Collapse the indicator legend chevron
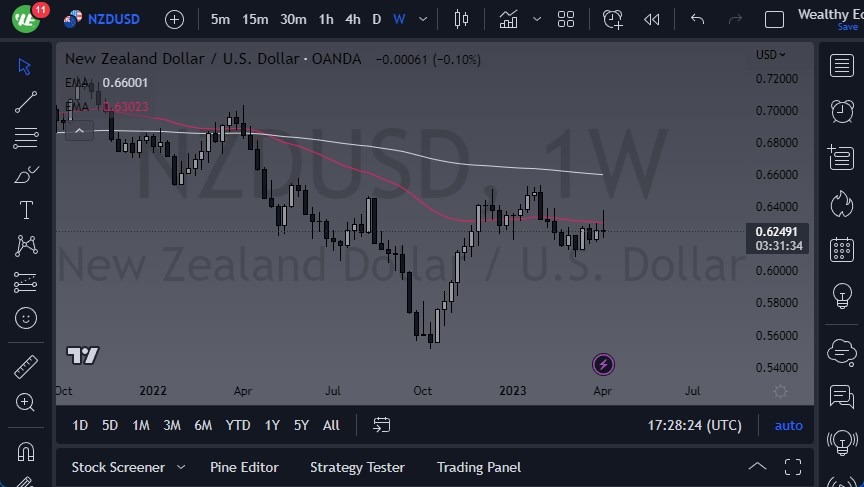The image size is (864, 487). click(x=79, y=129)
